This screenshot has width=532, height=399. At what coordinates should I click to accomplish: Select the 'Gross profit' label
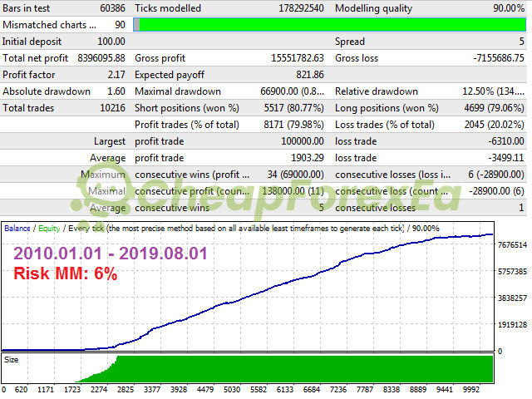click(160, 58)
